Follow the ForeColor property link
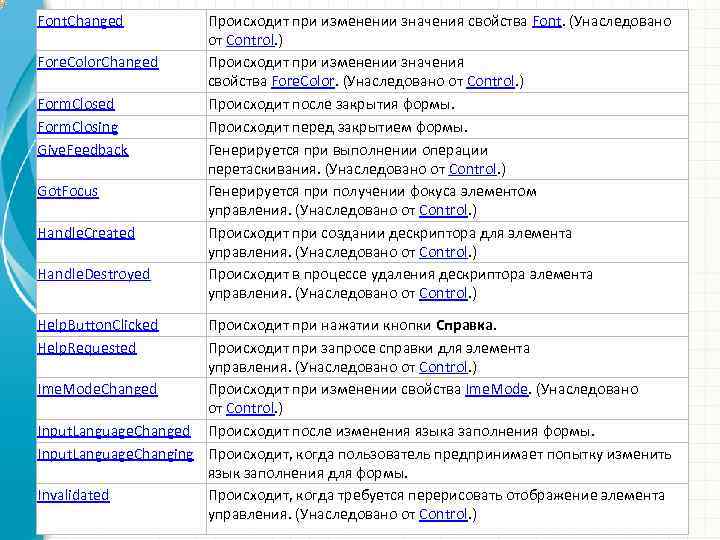This screenshot has width=720, height=540. click(x=304, y=81)
